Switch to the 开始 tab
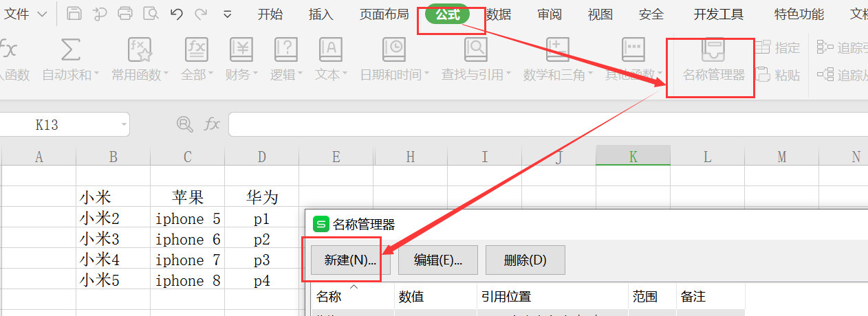This screenshot has height=316, width=868. (270, 14)
